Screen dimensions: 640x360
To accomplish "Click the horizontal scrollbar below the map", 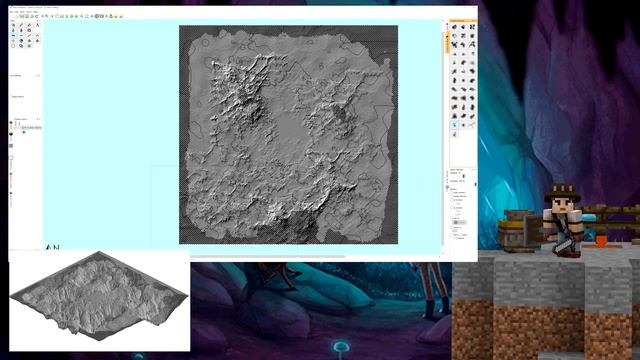I will point(267,256).
